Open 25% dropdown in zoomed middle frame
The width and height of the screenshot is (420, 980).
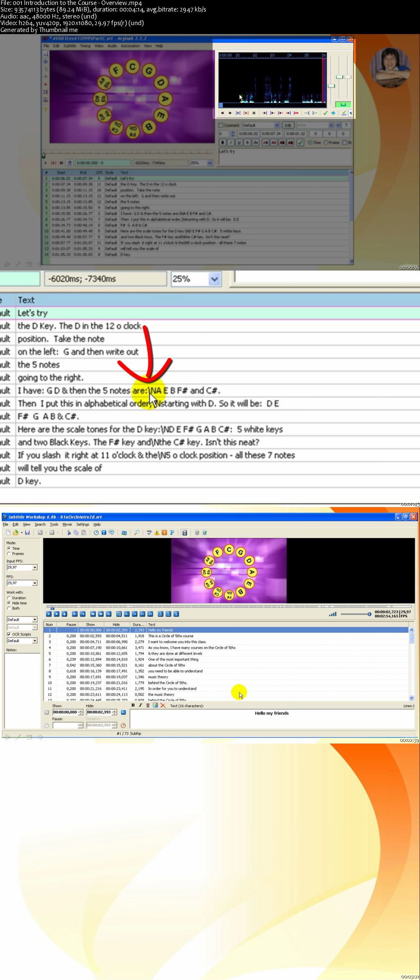[215, 279]
